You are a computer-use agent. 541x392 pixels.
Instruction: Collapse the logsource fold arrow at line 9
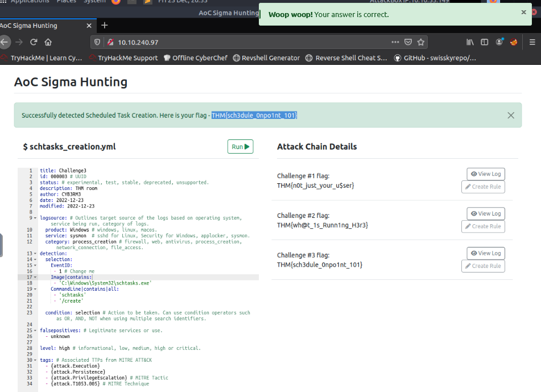pos(35,218)
